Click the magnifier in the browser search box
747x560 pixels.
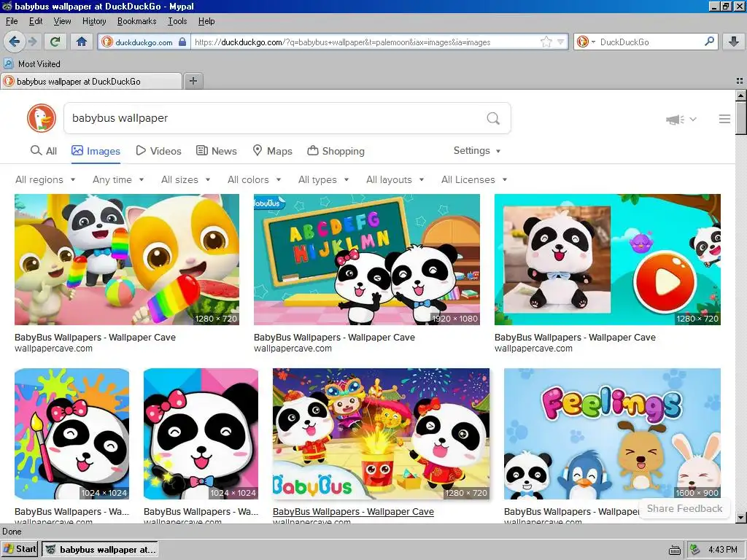[709, 42]
